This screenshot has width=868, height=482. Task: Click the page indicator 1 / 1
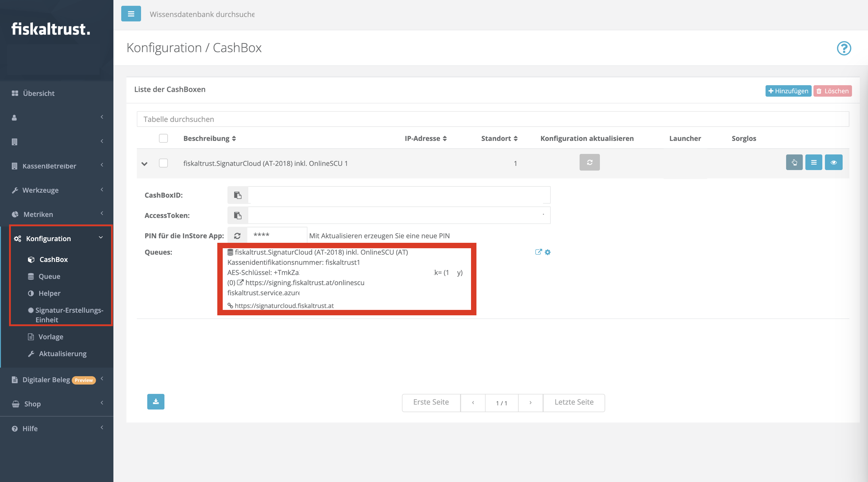click(x=501, y=403)
